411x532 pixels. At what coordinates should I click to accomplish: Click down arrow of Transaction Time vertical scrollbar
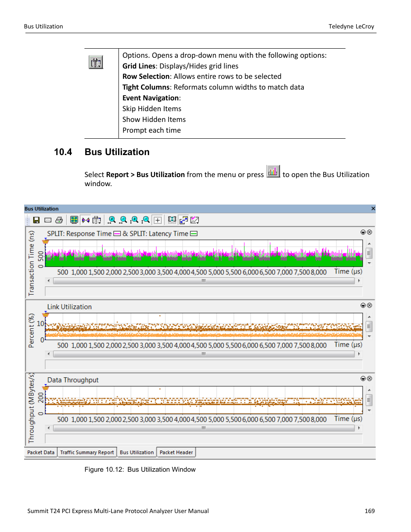pos(369,263)
